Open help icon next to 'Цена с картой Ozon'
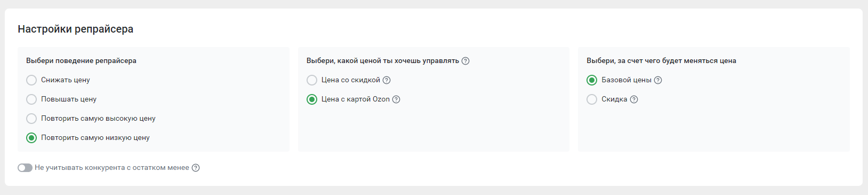Image resolution: width=868 pixels, height=195 pixels. click(396, 99)
